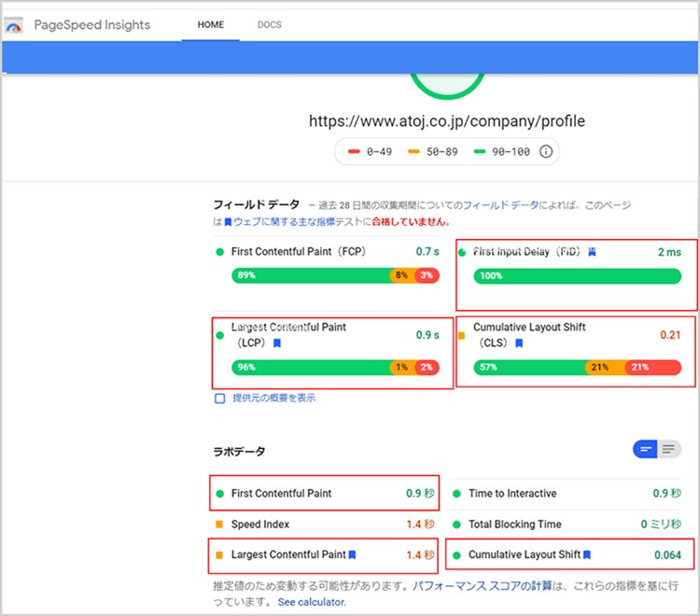700x616 pixels.
Task: Check the 提供元の概要を表示 checkbox
Action: [x=219, y=399]
